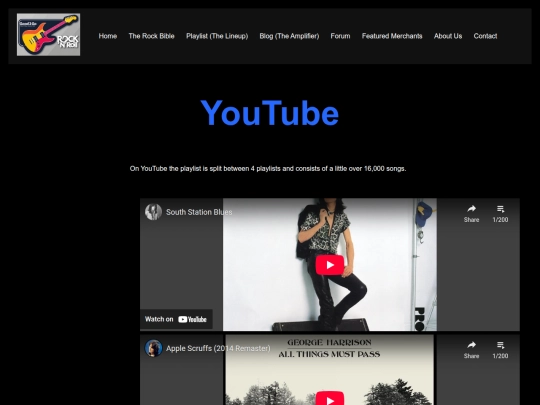The image size is (540, 405).
Task: Click the text about 16,000 songs
Action: click(268, 169)
